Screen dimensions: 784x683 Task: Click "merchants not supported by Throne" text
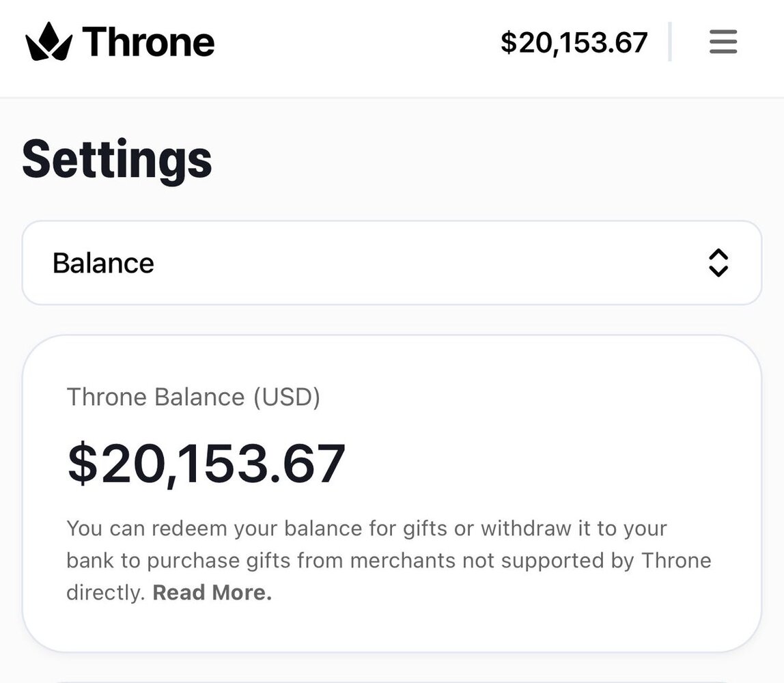pos(531,561)
